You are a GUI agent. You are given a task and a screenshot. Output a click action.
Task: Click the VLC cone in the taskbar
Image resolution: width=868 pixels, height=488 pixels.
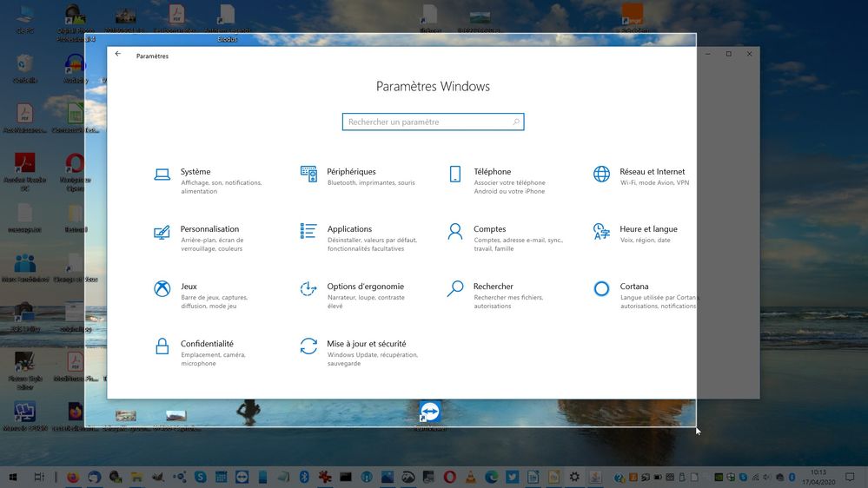(x=470, y=477)
